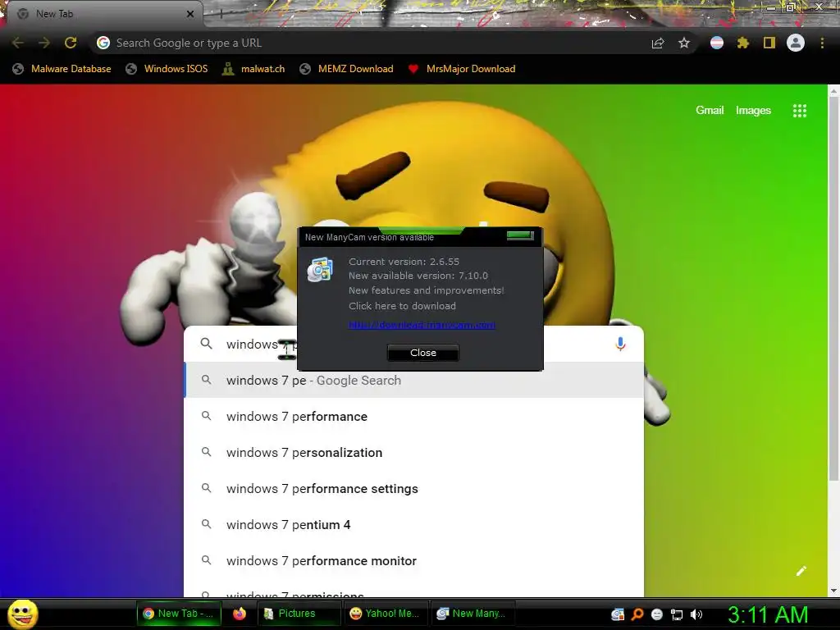Click the green title bar button in ManyCam dialog
Image resolution: width=840 pixels, height=630 pixels.
(x=520, y=235)
